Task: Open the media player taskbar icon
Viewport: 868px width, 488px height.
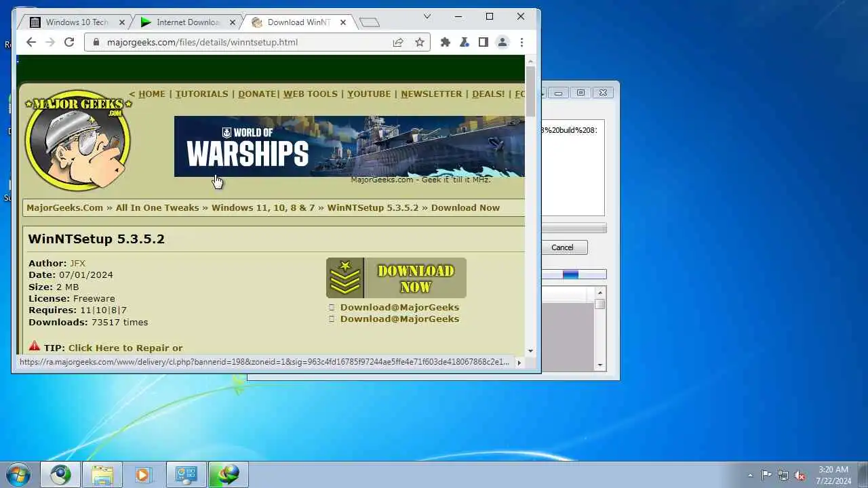Action: click(143, 474)
